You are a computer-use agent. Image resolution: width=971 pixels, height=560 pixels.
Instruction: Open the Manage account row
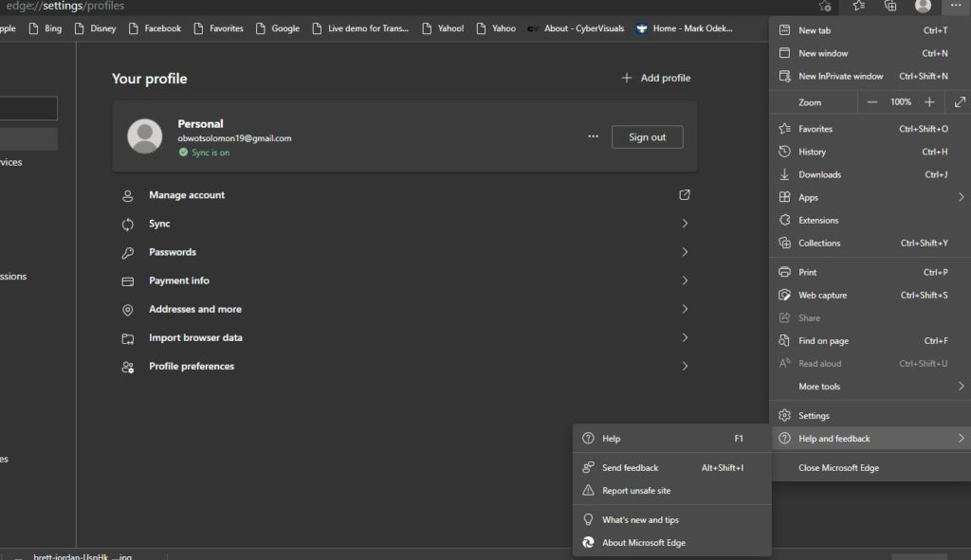[x=405, y=195]
